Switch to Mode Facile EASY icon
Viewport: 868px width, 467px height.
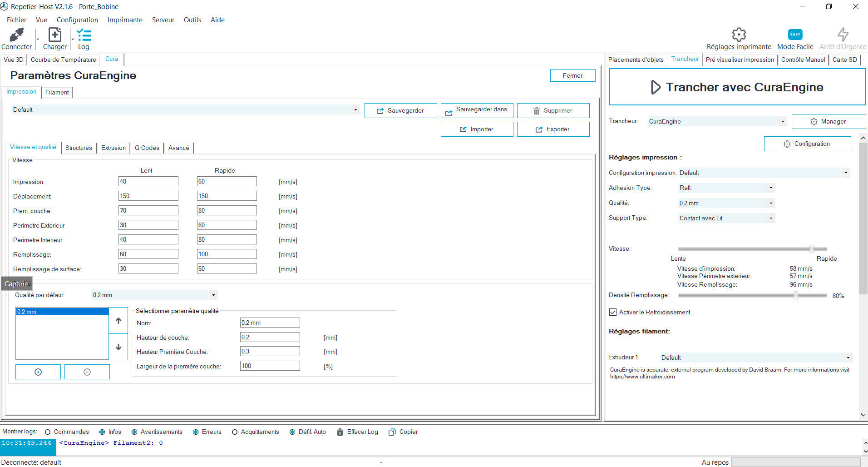pyautogui.click(x=795, y=35)
